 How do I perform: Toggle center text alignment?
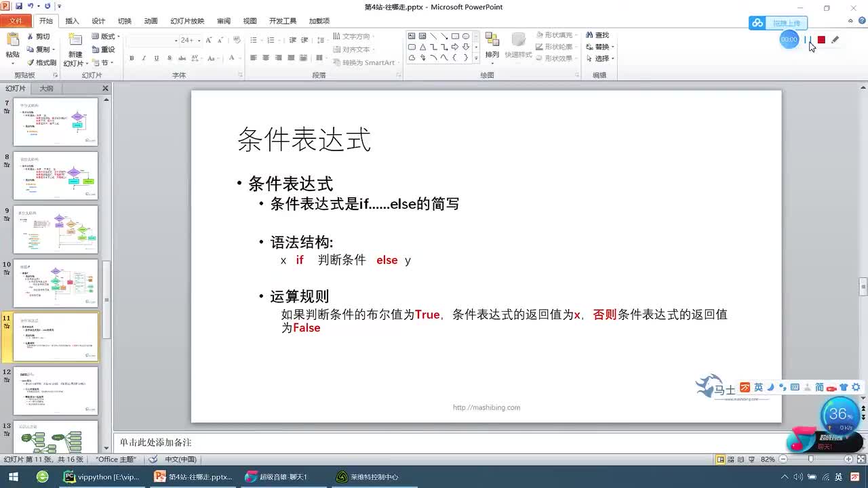[x=266, y=58]
